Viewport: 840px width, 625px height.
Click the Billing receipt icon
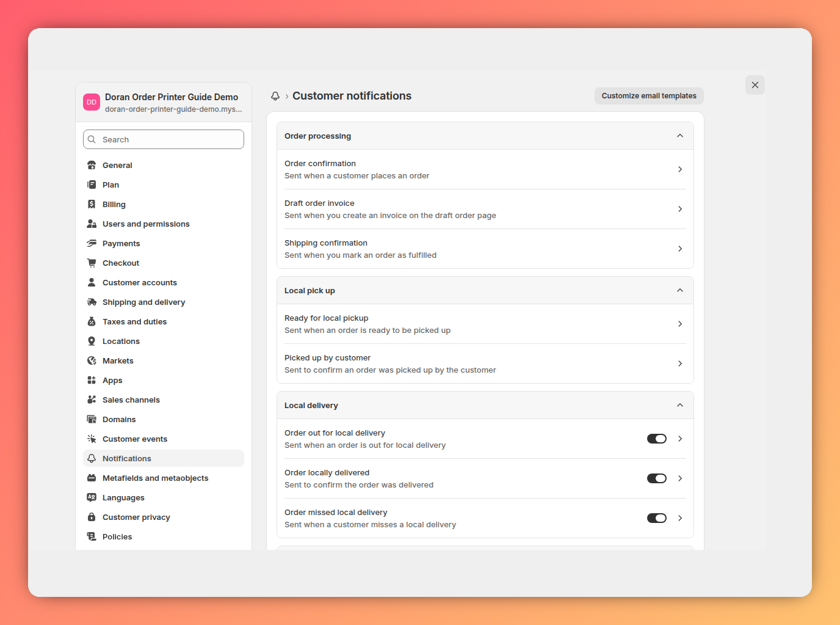92,204
